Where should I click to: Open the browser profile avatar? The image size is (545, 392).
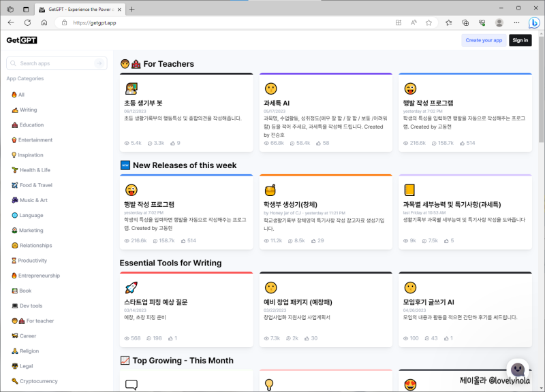499,22
